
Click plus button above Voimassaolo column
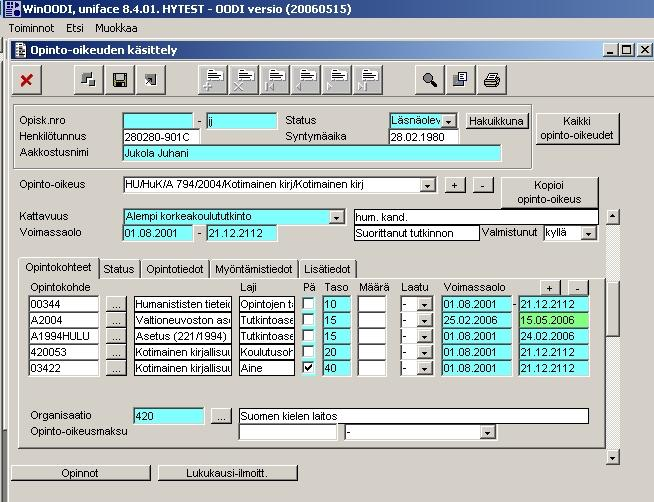[x=550, y=288]
